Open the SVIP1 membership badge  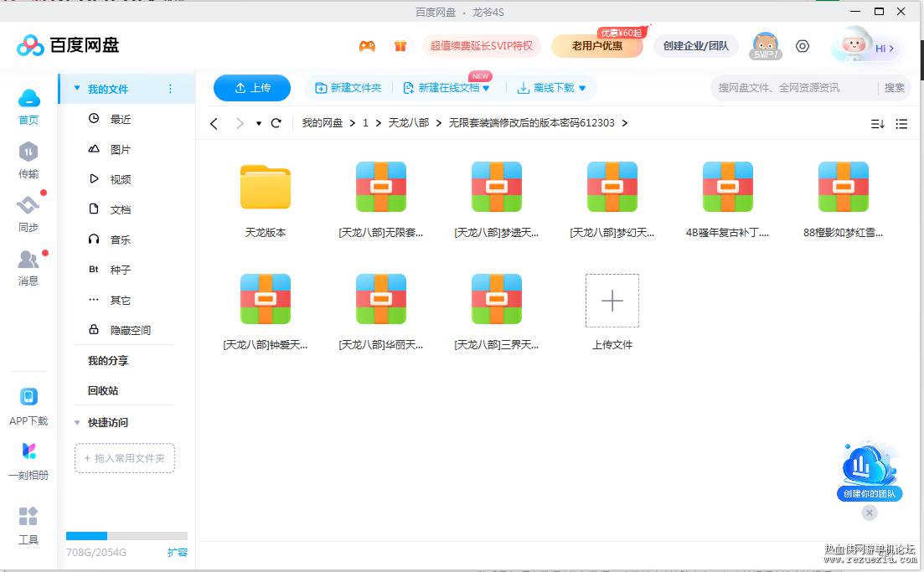click(766, 46)
